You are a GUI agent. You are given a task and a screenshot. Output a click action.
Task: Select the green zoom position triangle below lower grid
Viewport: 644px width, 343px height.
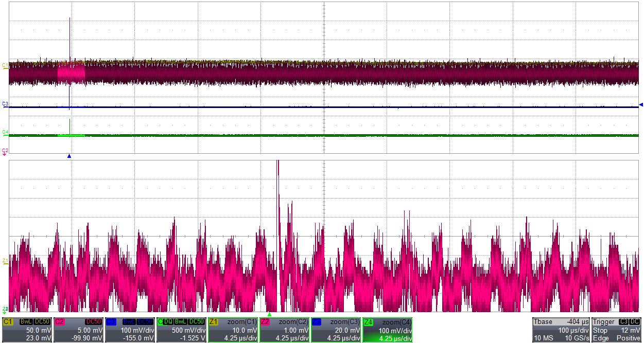269,314
